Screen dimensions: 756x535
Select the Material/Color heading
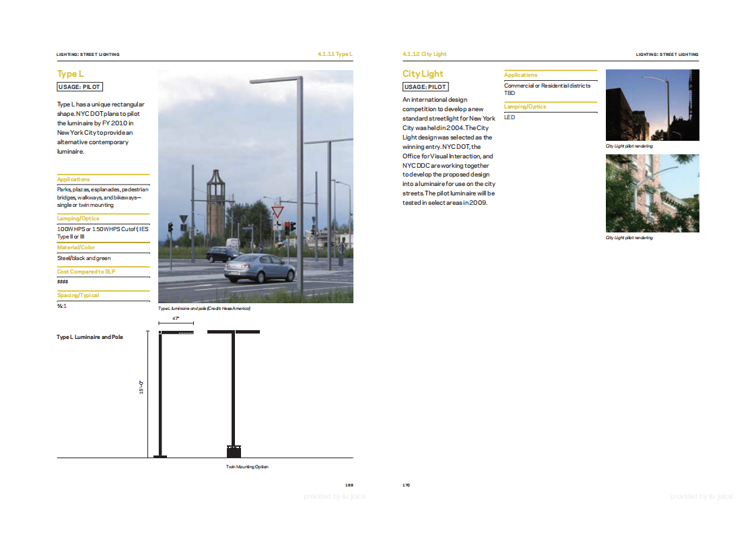[x=76, y=247]
